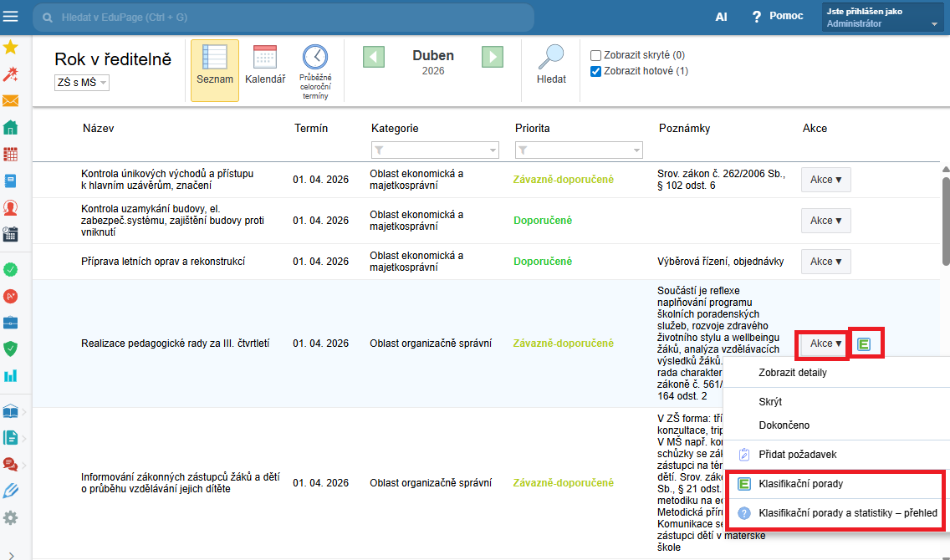The height and width of the screenshot is (560, 950).
Task: Open the Pomoc help link
Action: click(x=778, y=17)
